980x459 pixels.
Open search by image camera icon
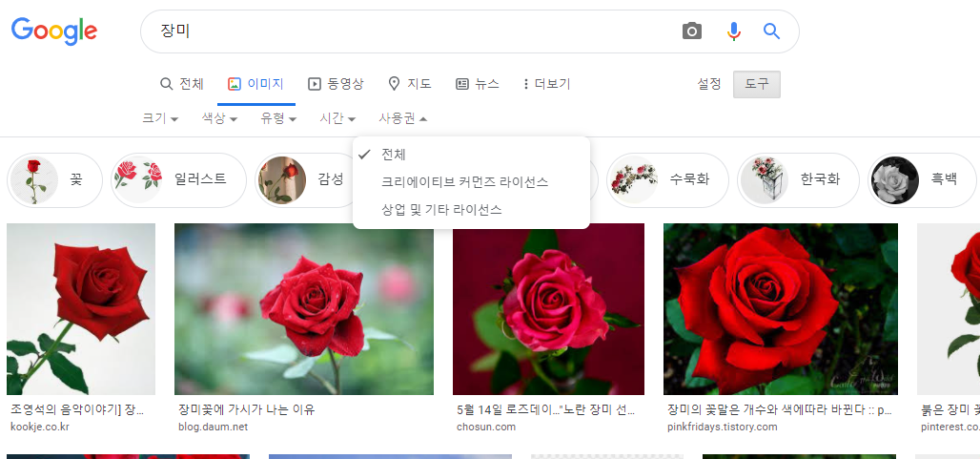692,31
